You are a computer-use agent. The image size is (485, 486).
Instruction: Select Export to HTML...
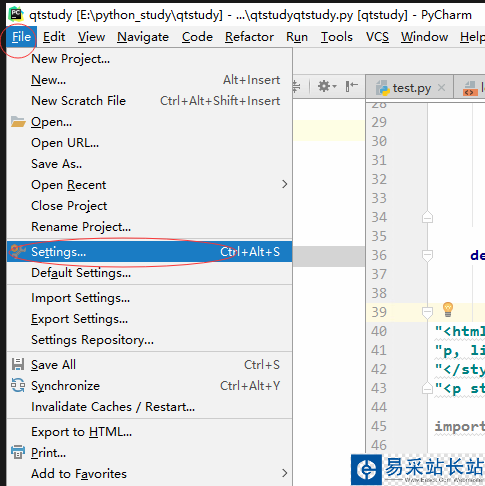coord(149,432)
